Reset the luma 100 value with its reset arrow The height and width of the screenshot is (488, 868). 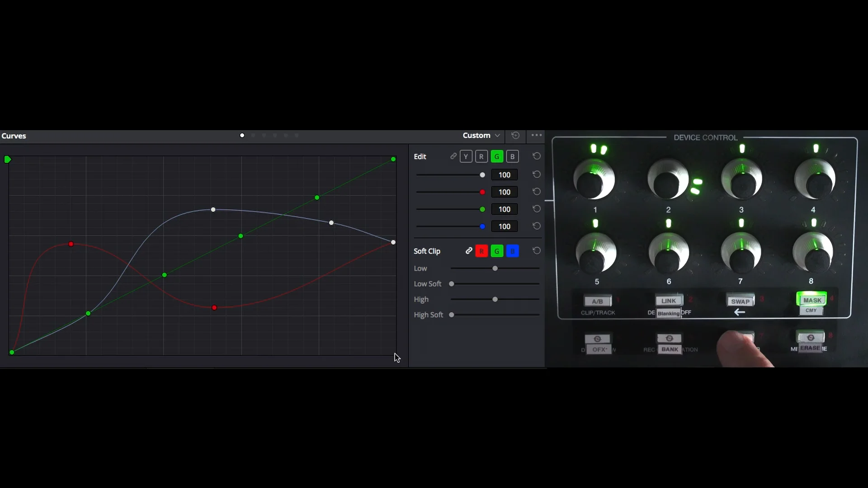click(x=537, y=175)
